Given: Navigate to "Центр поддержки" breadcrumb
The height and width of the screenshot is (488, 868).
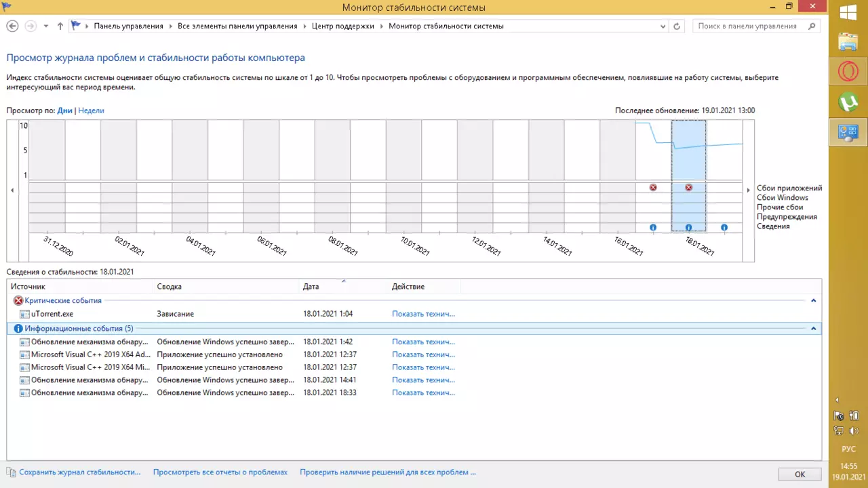Looking at the screenshot, I should pos(343,26).
